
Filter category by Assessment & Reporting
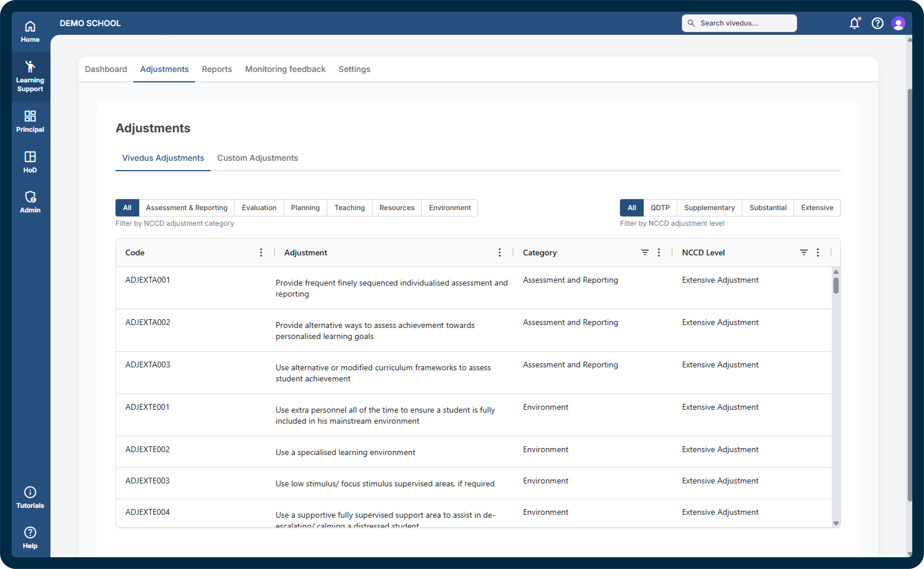[x=187, y=208]
